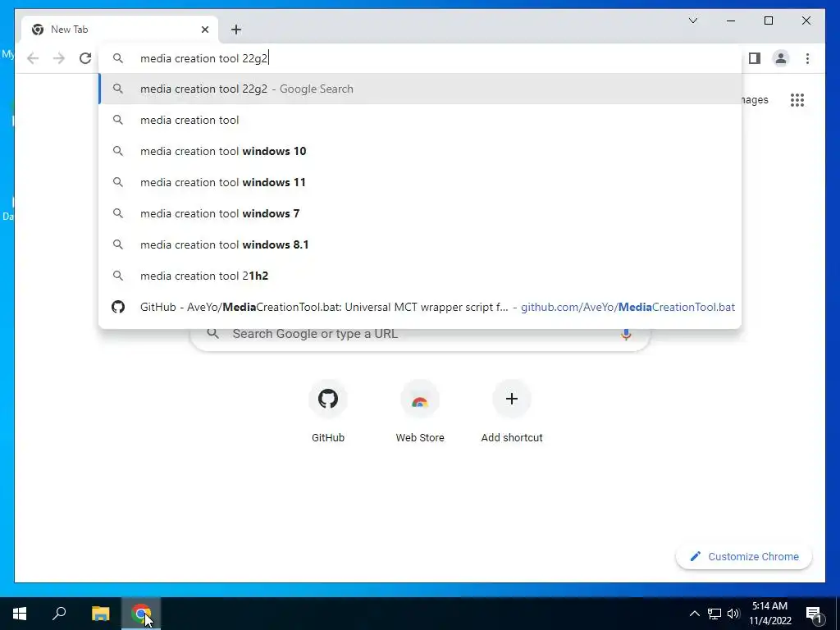Choose the 'media creation tool 21h2' suggestion
Image resolution: width=840 pixels, height=630 pixels.
point(421,276)
